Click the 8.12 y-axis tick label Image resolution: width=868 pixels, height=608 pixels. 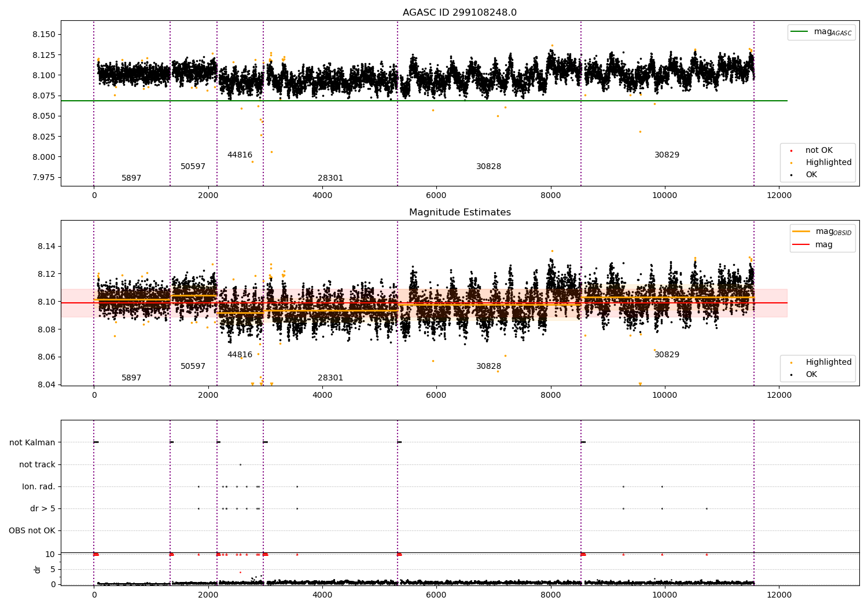click(x=47, y=274)
